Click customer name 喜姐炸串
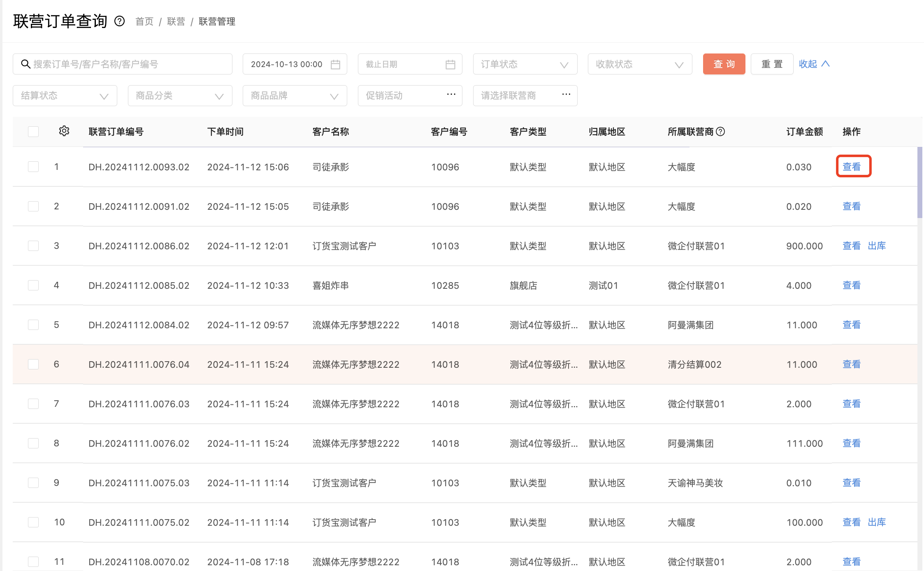The height and width of the screenshot is (571, 924). pos(331,285)
